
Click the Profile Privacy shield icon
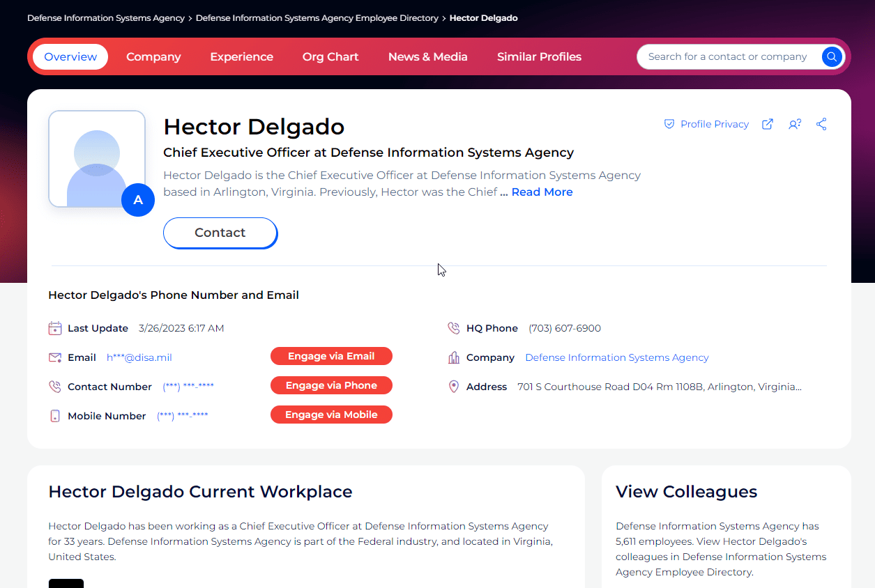point(669,124)
